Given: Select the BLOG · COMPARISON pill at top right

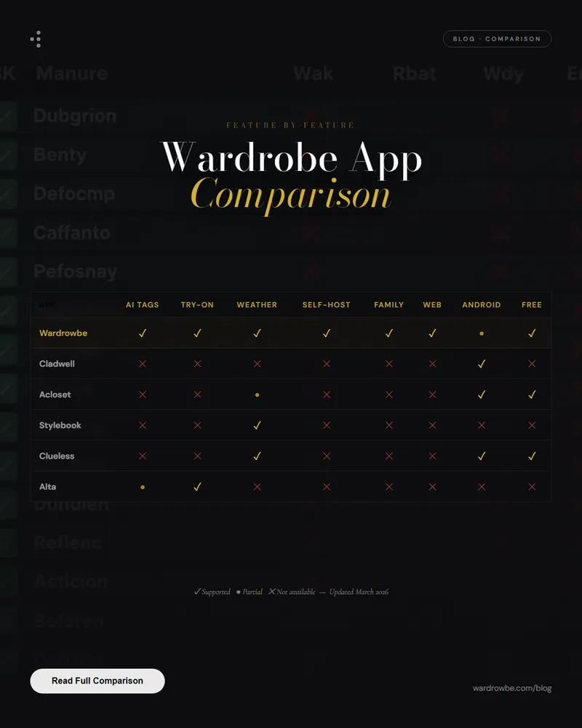Looking at the screenshot, I should tap(497, 39).
